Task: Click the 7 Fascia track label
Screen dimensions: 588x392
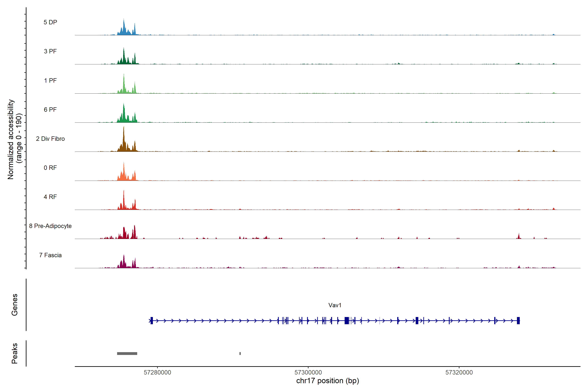Action: 50,255
